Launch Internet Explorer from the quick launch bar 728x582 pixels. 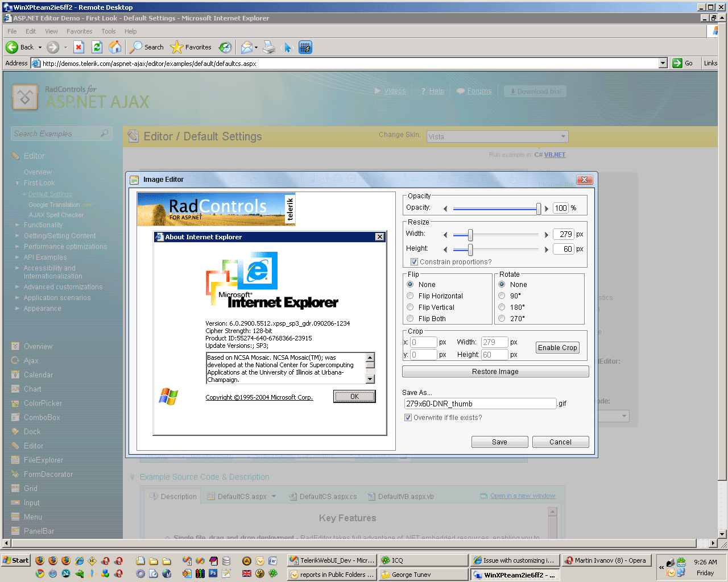tap(79, 561)
